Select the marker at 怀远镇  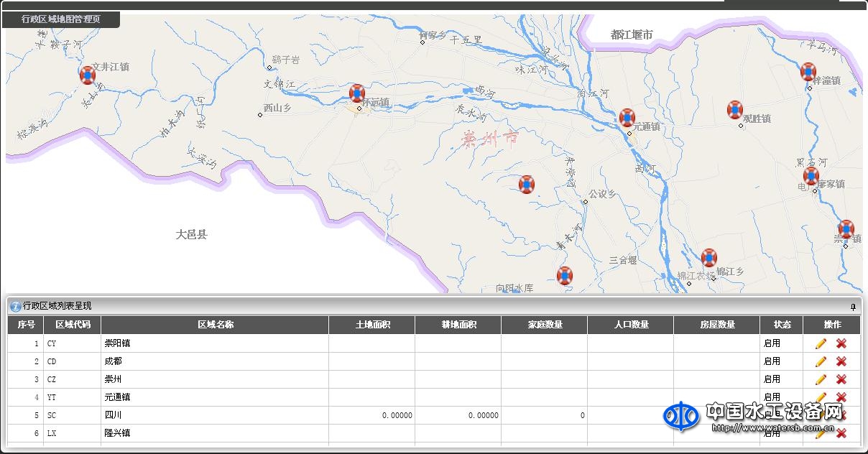357,93
